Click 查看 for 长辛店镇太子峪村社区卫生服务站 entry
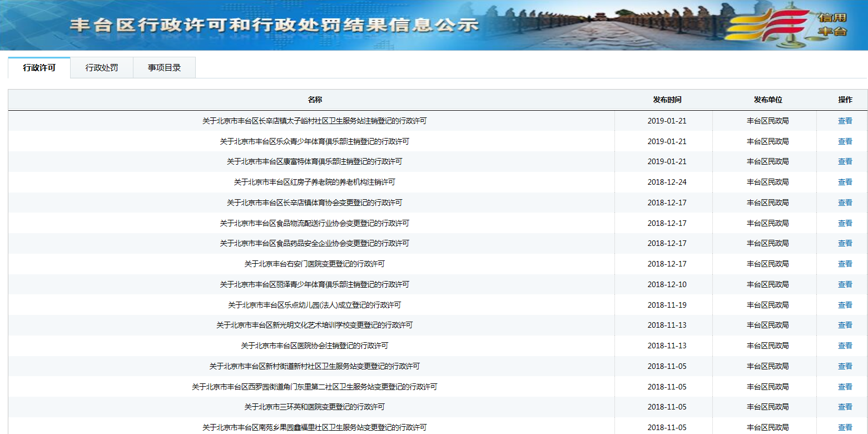868x434 pixels. (x=845, y=121)
